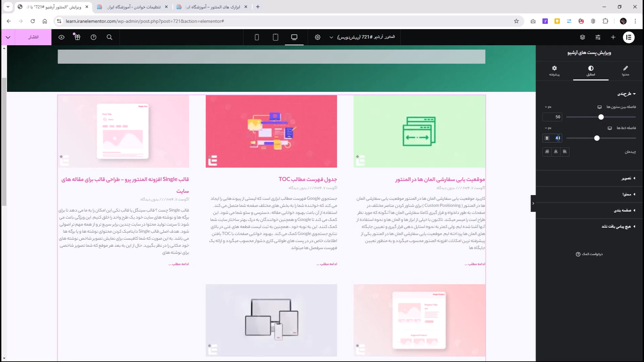Screen dimensions: 644x362
Task: Expand the nothing found message section
Action: click(x=619, y=227)
